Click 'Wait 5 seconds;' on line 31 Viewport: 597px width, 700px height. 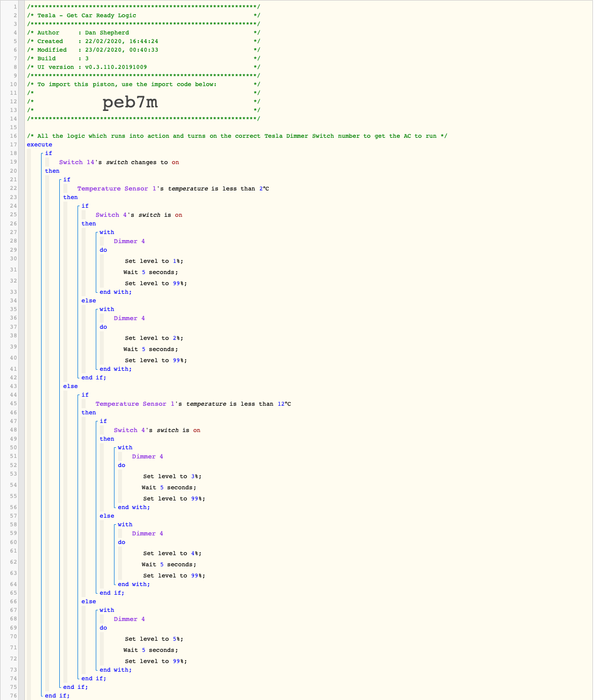[151, 272]
